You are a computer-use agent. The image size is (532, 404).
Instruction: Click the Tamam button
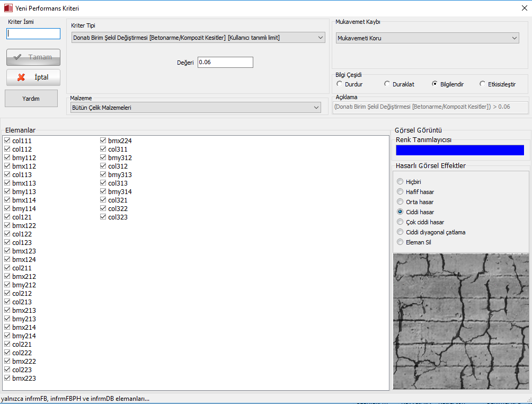click(x=33, y=57)
